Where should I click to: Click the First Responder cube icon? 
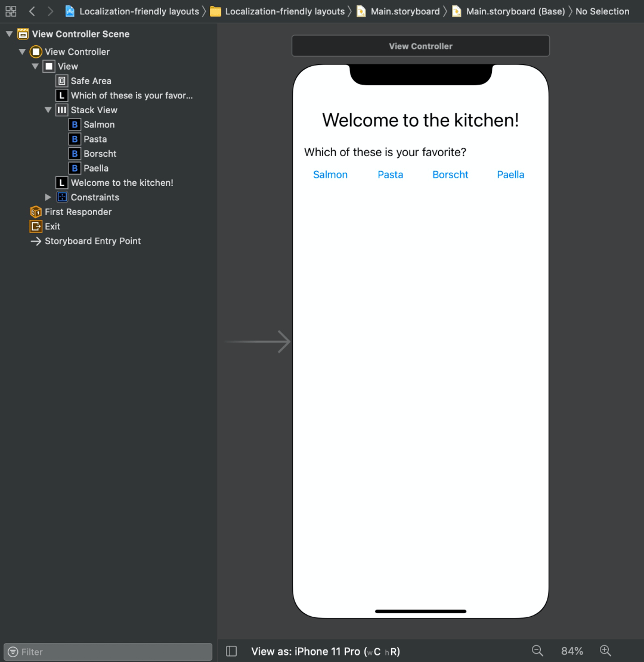[36, 212]
